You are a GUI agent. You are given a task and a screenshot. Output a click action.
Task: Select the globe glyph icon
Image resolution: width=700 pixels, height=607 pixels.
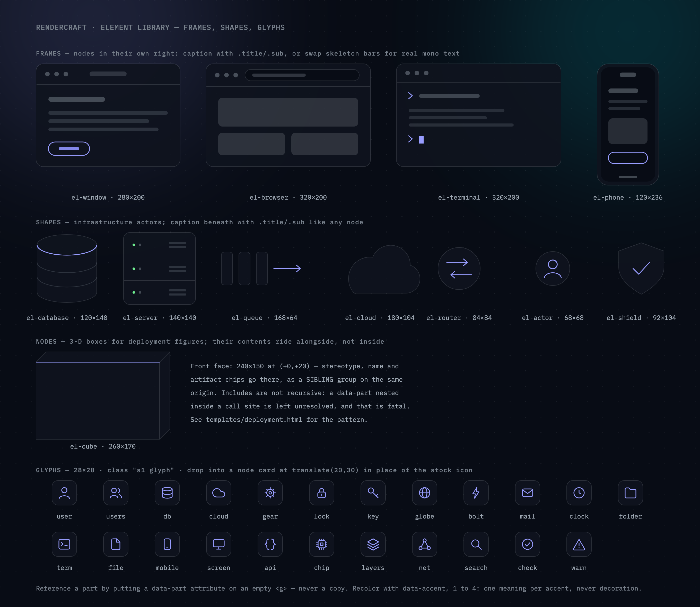[x=425, y=493]
